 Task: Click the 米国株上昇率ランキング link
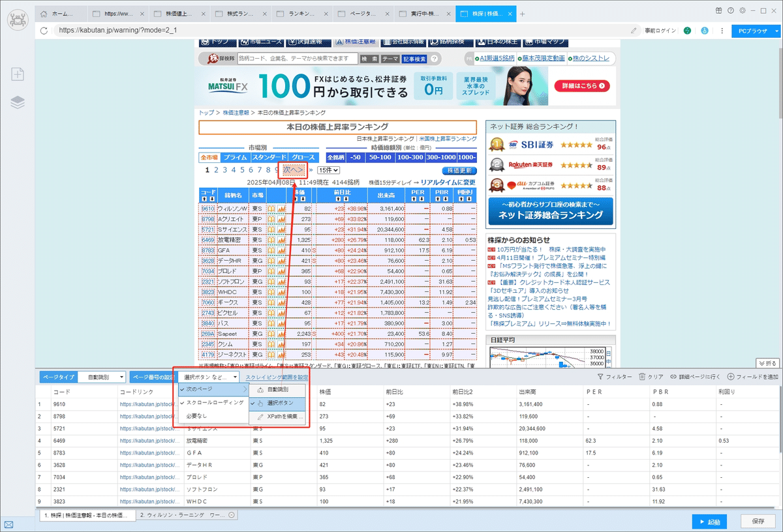(x=448, y=139)
